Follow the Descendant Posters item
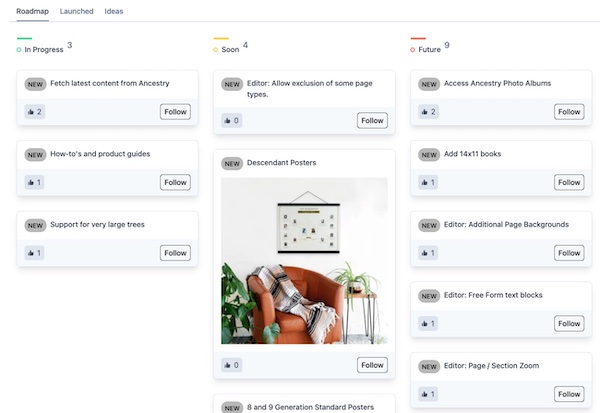Screen dimensions: 600x413 coord(372,365)
